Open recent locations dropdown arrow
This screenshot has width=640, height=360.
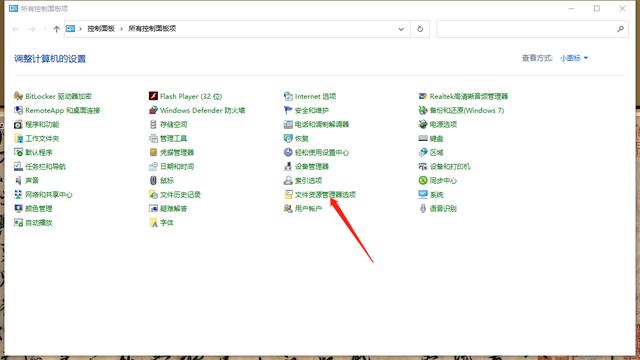[44, 29]
